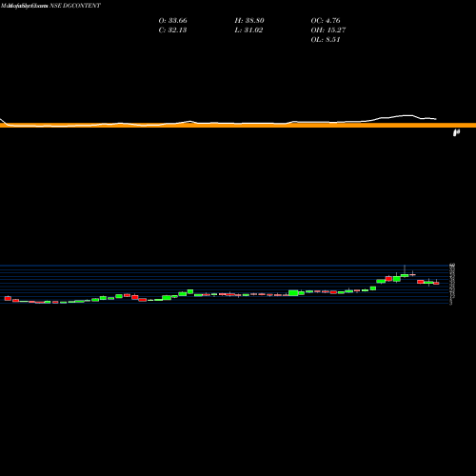Screen dimensions: 476x476
Task: Click the OH: 15.27 reading
Action: click(328, 30)
